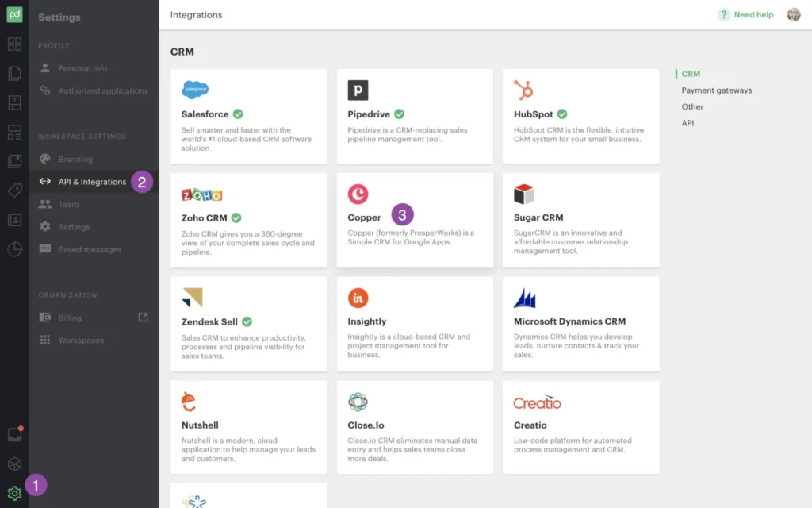Click the user avatar in top right

793,14
